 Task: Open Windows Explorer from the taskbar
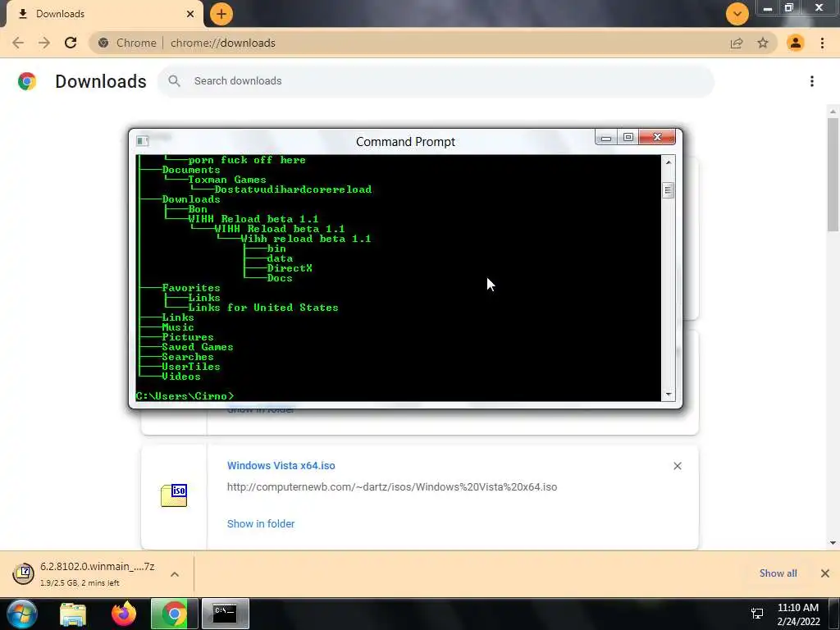73,614
